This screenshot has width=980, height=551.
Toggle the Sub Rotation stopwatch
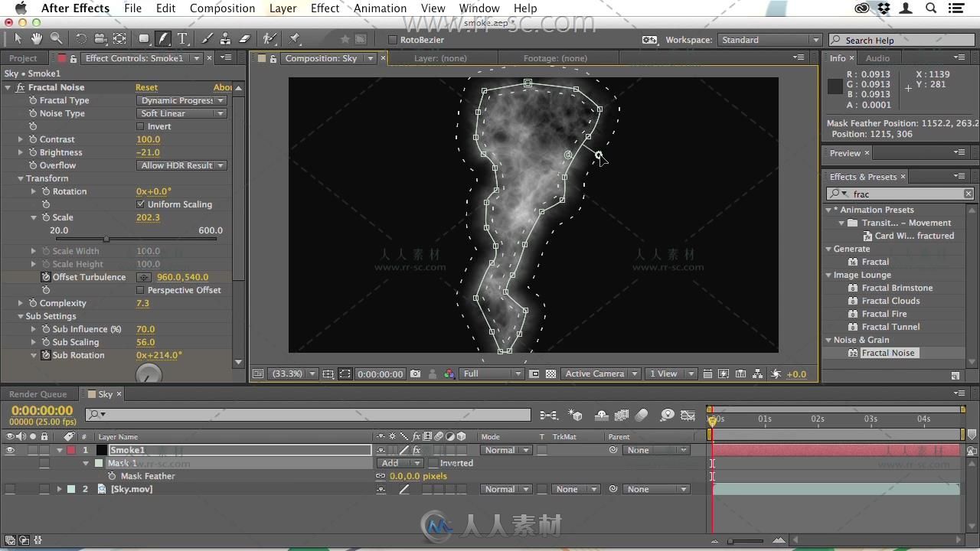pos(46,355)
